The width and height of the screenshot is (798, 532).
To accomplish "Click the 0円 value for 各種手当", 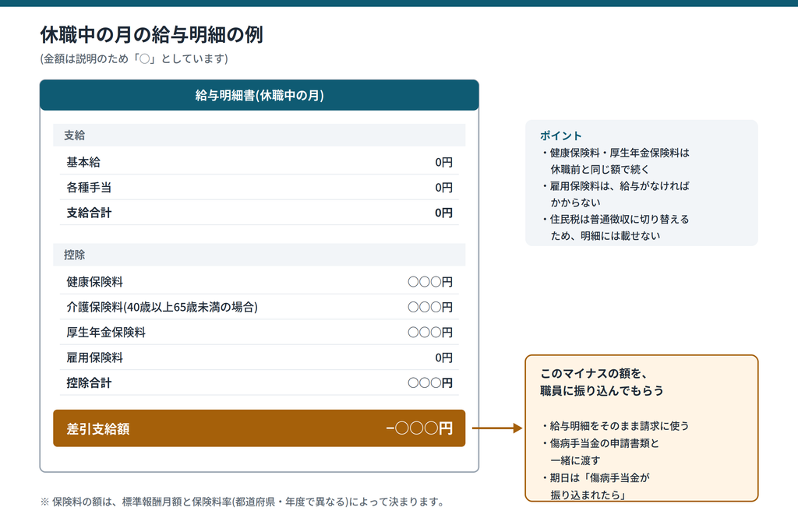I will point(443,188).
